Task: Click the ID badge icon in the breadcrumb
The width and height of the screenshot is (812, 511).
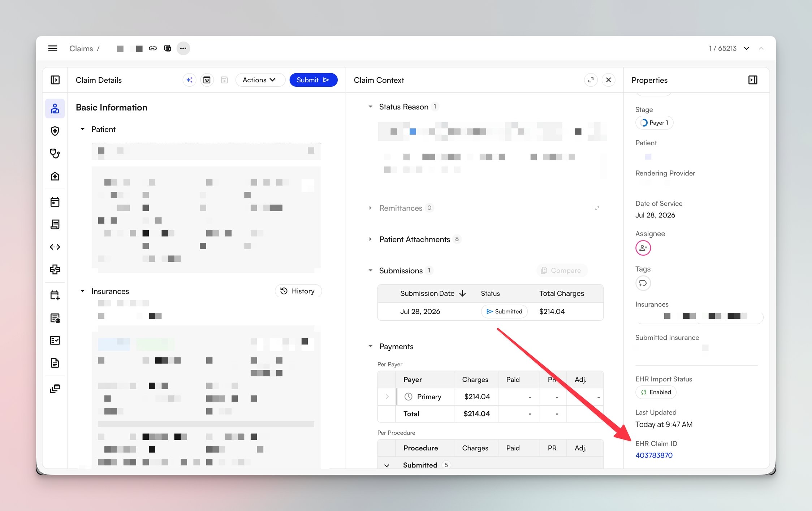Action: 168,48
